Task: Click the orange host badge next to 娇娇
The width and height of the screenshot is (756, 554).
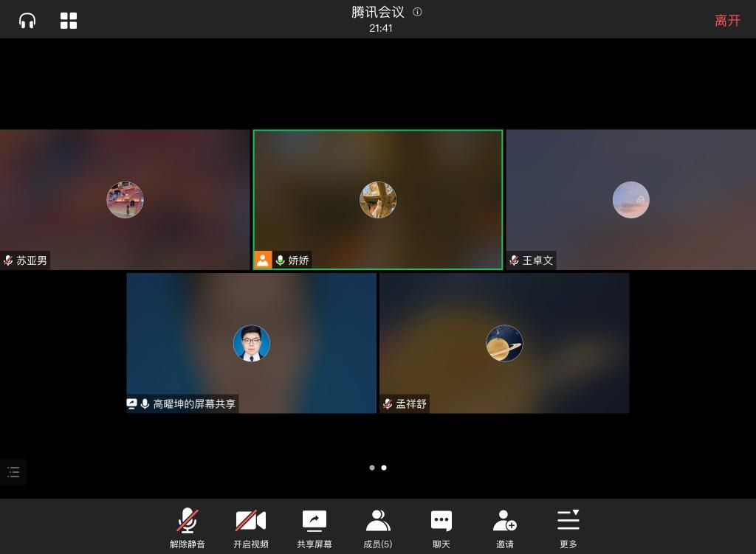Action: pyautogui.click(x=263, y=260)
